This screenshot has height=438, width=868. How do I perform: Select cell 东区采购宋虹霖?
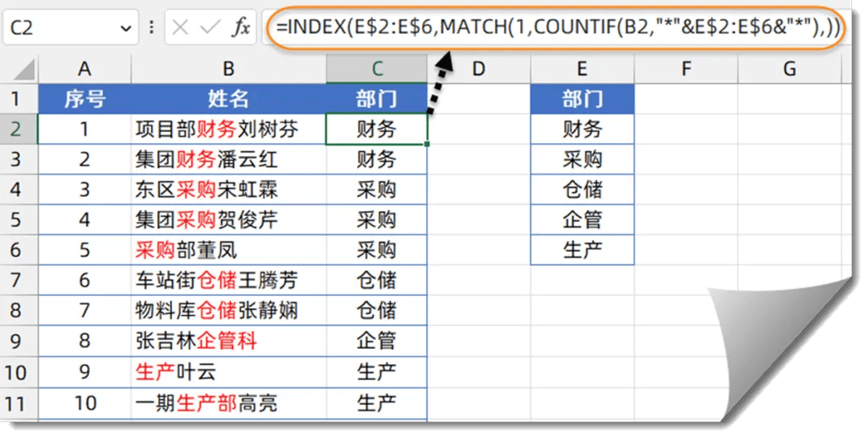pyautogui.click(x=228, y=190)
